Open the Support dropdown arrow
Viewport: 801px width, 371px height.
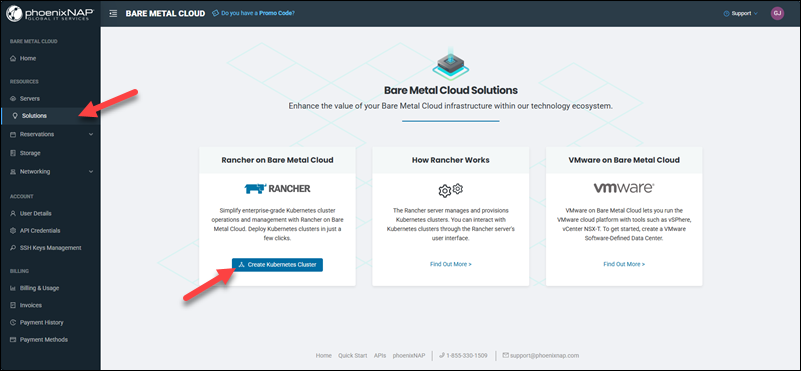756,14
